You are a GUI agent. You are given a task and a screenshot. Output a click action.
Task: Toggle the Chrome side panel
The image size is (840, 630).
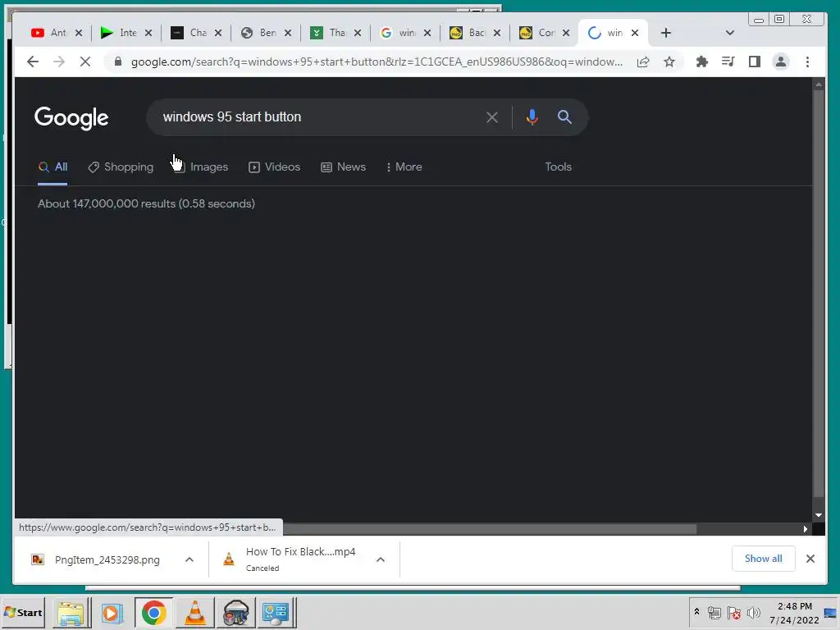coord(755,62)
